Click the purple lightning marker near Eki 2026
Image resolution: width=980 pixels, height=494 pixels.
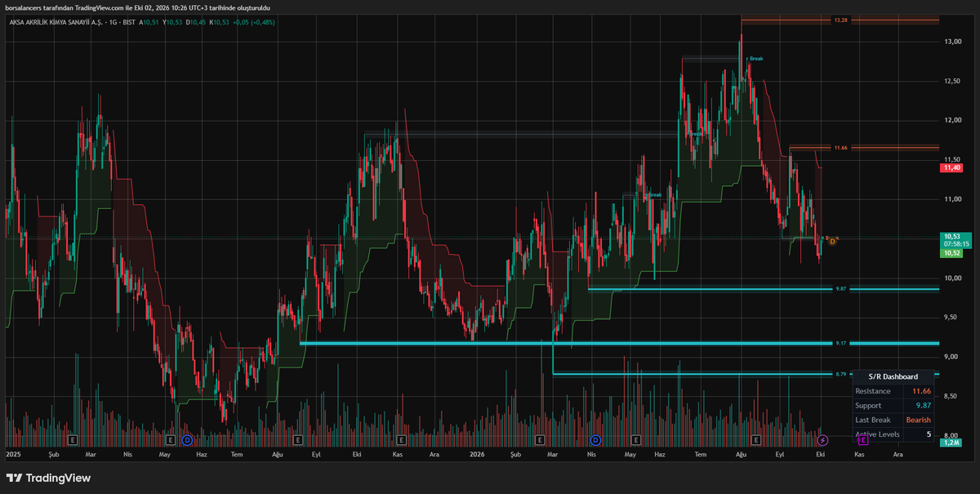pyautogui.click(x=823, y=440)
